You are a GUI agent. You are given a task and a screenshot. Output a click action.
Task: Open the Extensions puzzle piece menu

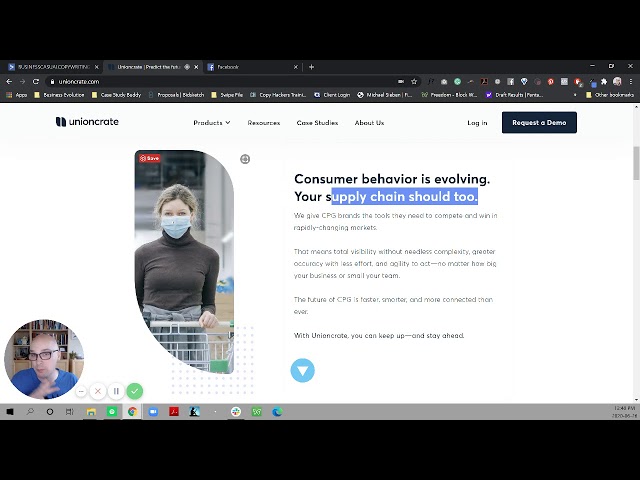point(604,82)
